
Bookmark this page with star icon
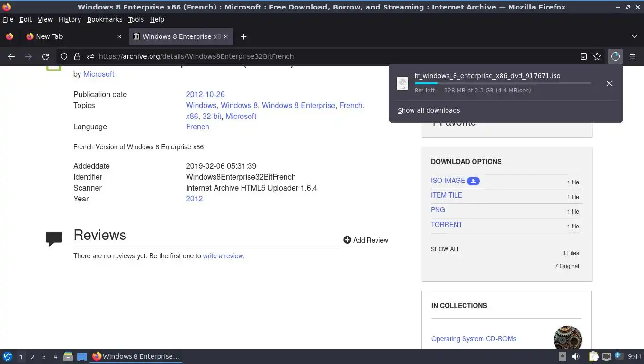pos(597,56)
